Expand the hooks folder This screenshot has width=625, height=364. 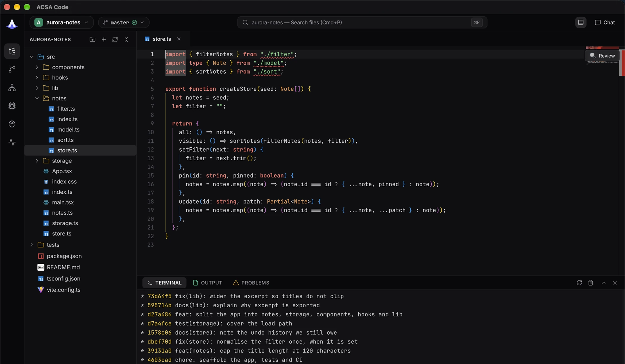(37, 77)
